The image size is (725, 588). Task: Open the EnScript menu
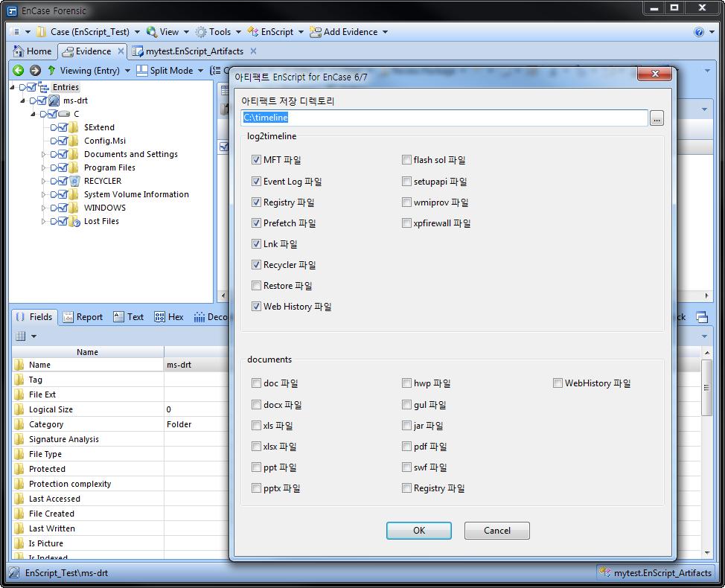pyautogui.click(x=276, y=32)
